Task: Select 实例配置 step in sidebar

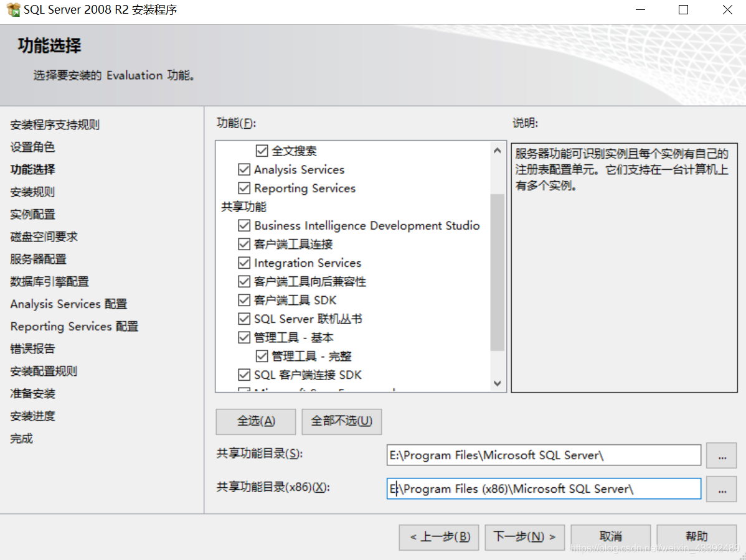Action: point(32,215)
